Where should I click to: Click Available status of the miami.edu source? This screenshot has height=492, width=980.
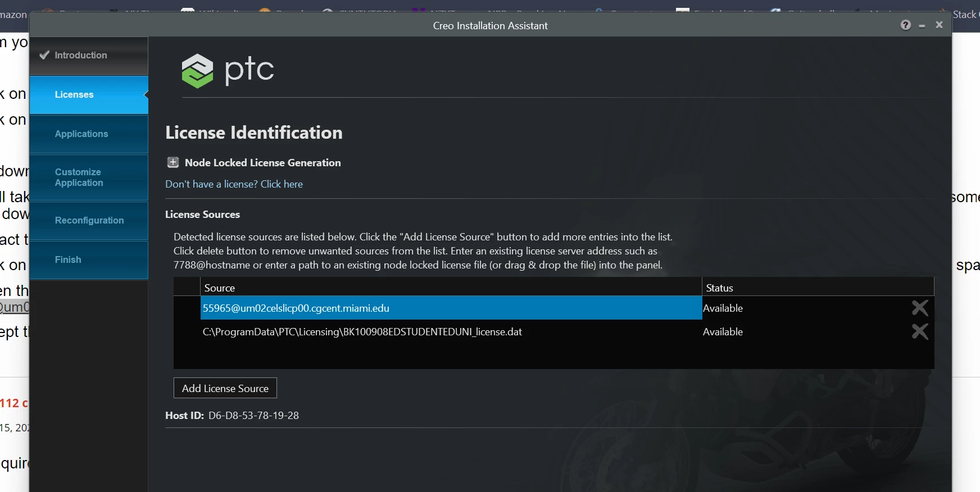(x=723, y=308)
